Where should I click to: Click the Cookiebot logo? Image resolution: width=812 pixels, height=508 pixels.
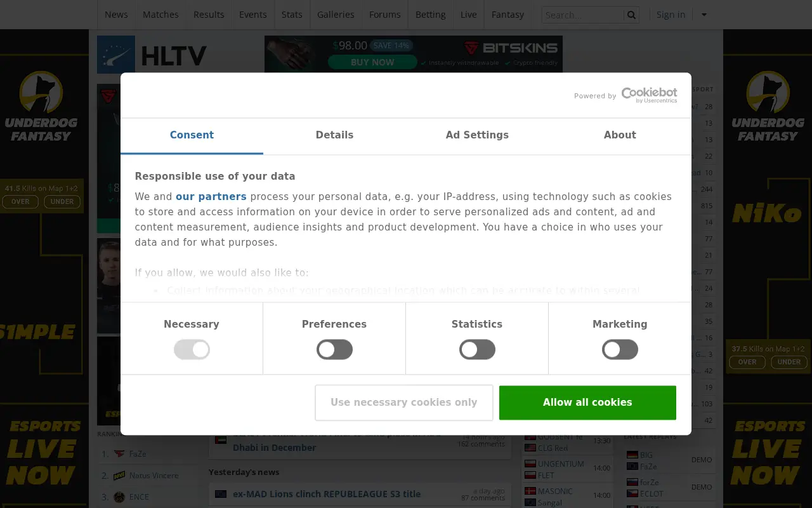(649, 95)
